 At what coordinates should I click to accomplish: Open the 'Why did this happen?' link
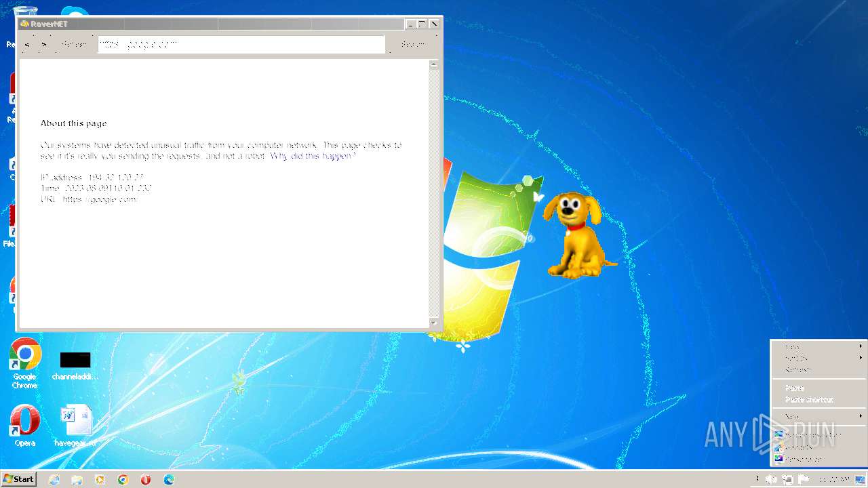pyautogui.click(x=313, y=156)
